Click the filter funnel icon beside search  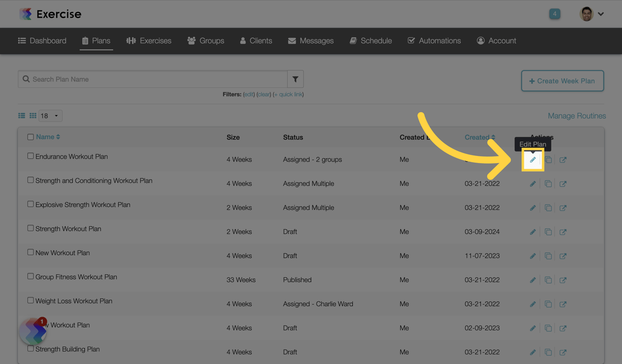tap(295, 79)
